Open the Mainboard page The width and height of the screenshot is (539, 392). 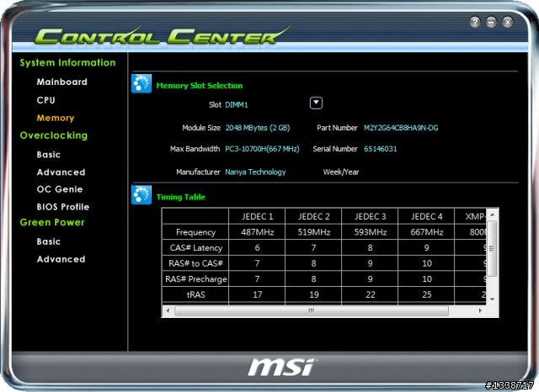click(61, 82)
